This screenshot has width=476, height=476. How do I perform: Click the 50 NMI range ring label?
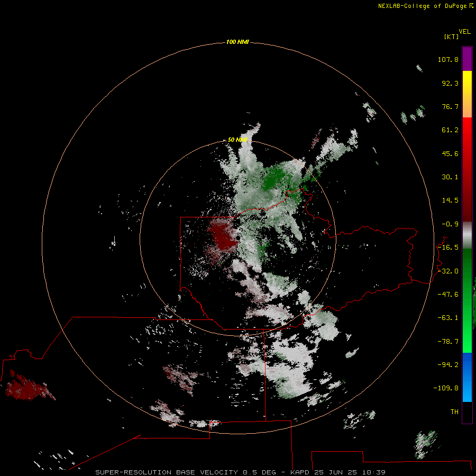pos(237,140)
